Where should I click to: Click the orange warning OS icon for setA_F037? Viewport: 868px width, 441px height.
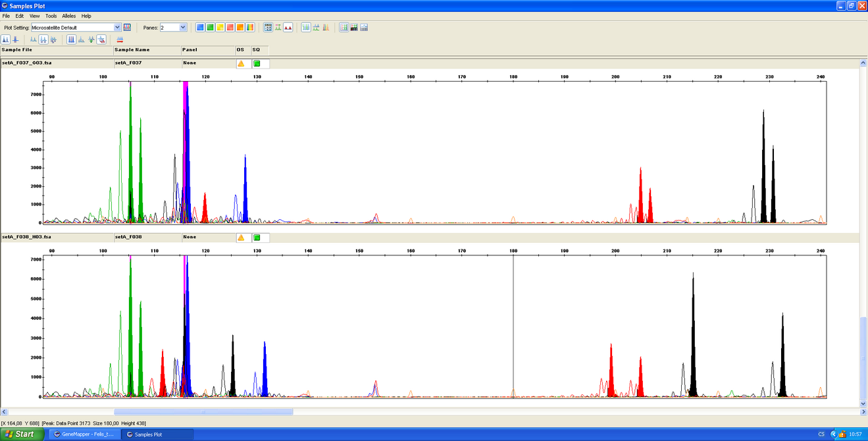241,63
